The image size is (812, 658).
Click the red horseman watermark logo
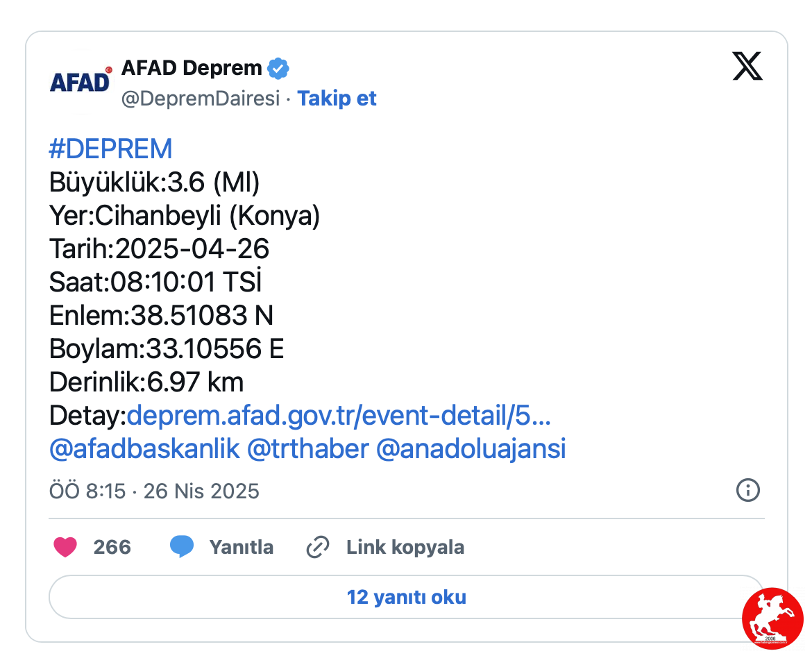pyautogui.click(x=772, y=618)
